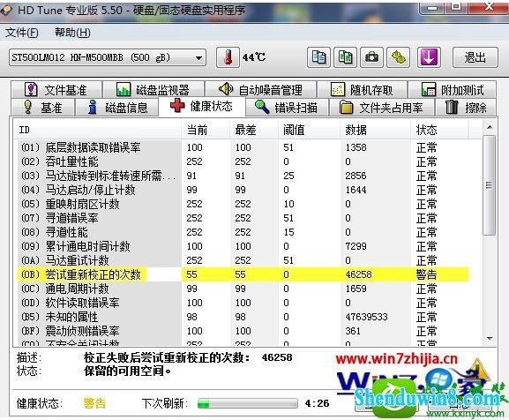This screenshot has width=509, height=420.
Task: Click the 数据 column header
Action: click(x=376, y=130)
